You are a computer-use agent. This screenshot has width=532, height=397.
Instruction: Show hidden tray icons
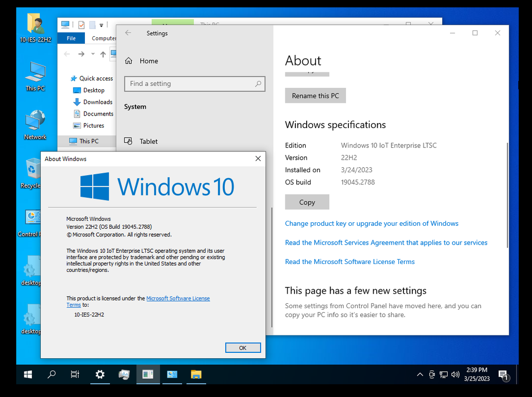click(x=420, y=375)
